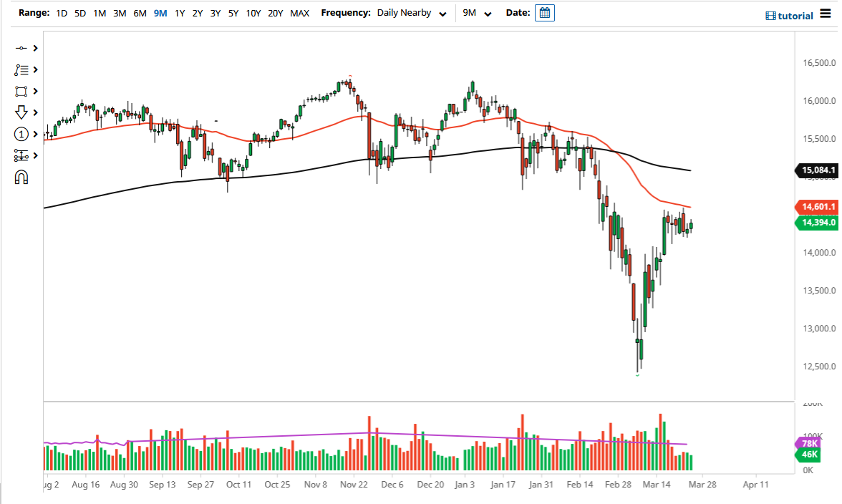
Task: Open the Daily Nearby frequency dropdown
Action: (412, 13)
